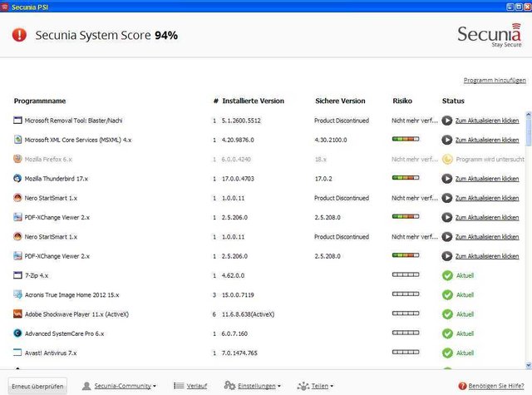Click Zum Aktualisieren klicken for Microsoft Removal Tool
Viewport: 532px width, 395px height.
coord(487,121)
